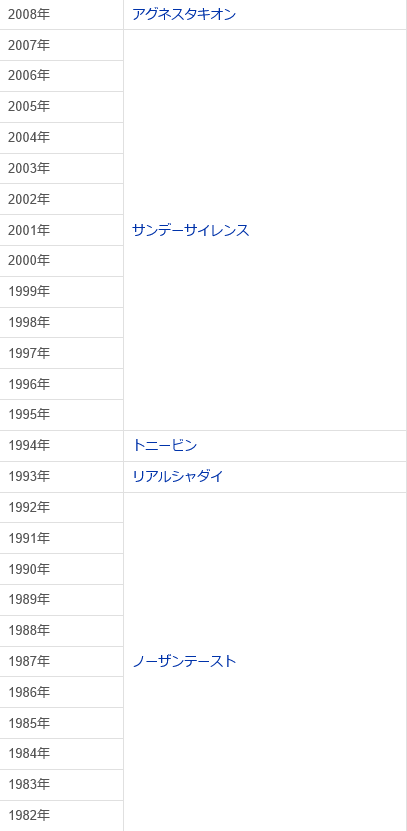Follow the ノーザンテースト link

coord(184,661)
